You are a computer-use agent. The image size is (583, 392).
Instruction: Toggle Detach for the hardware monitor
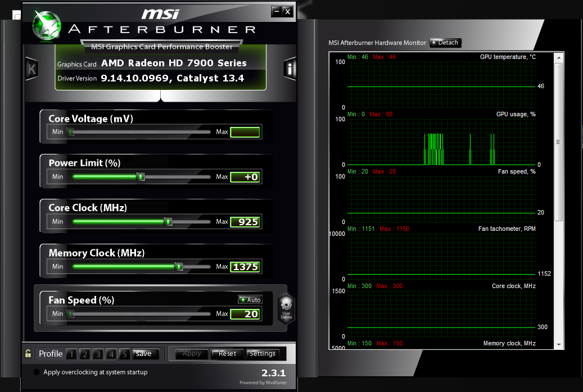(445, 43)
